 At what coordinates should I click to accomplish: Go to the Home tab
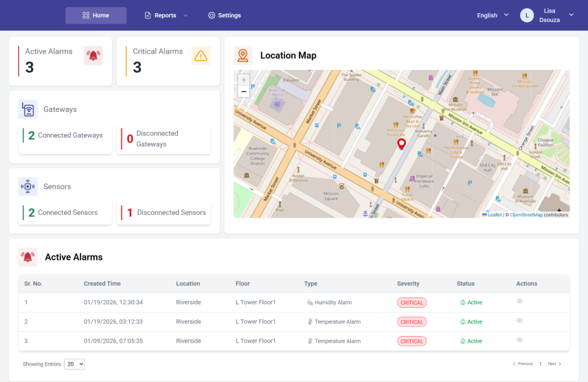[95, 15]
